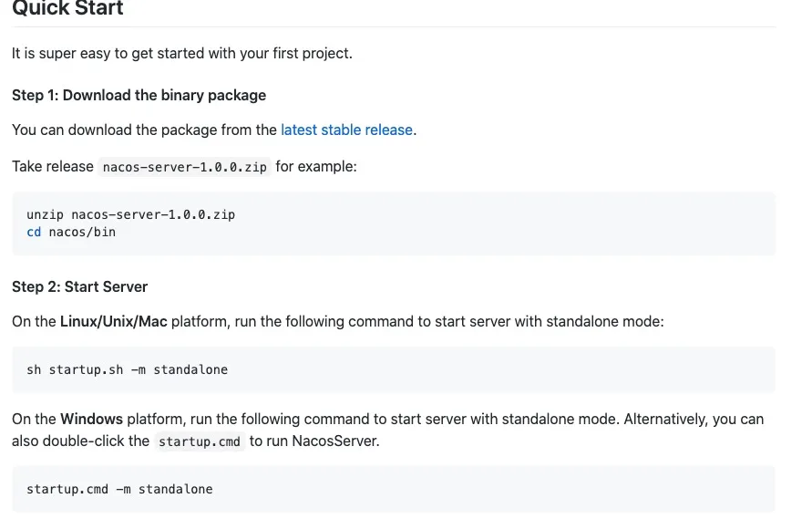This screenshot has width=812, height=519.
Task: Click the 'It is super easy' sentence
Action: tap(181, 53)
